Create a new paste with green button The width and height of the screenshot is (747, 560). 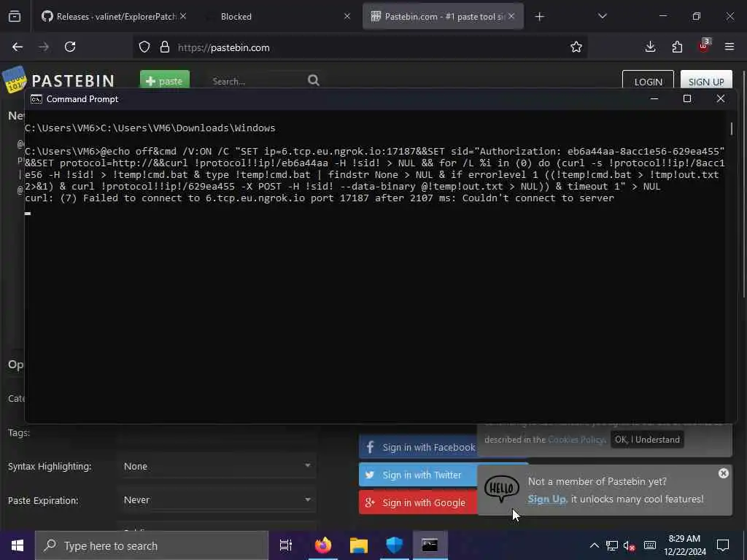(165, 80)
